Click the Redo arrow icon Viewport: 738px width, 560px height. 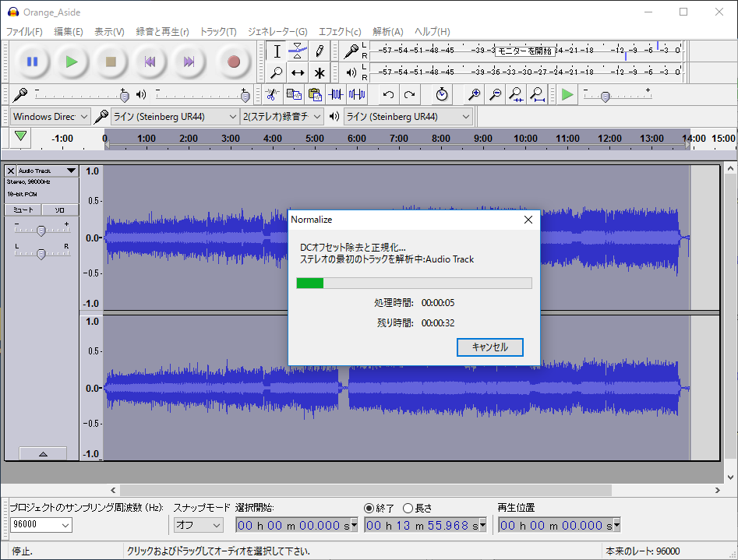409,94
